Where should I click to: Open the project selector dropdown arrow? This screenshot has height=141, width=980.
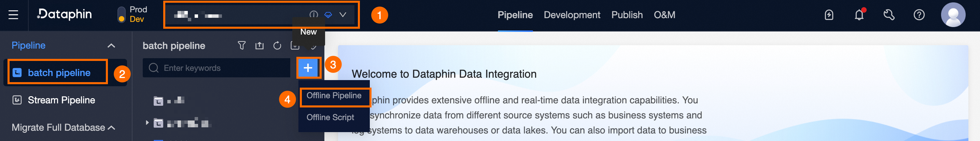(343, 14)
